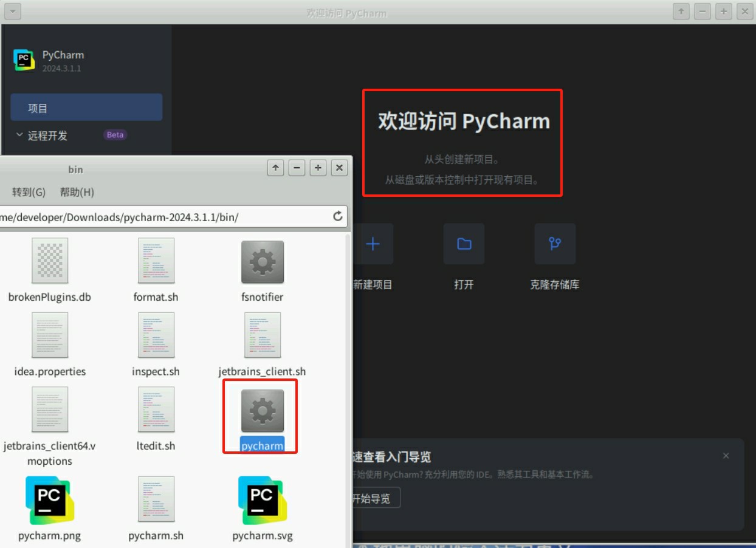The width and height of the screenshot is (756, 548).
Task: Open the 转到(G) menu in file manager
Action: tap(29, 192)
